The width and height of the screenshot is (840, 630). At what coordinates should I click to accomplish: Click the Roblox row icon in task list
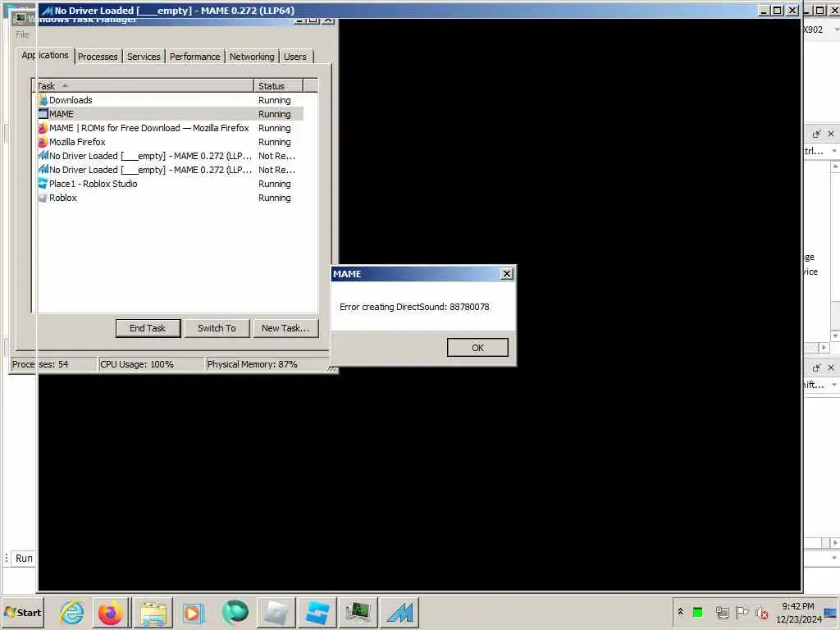(x=43, y=198)
